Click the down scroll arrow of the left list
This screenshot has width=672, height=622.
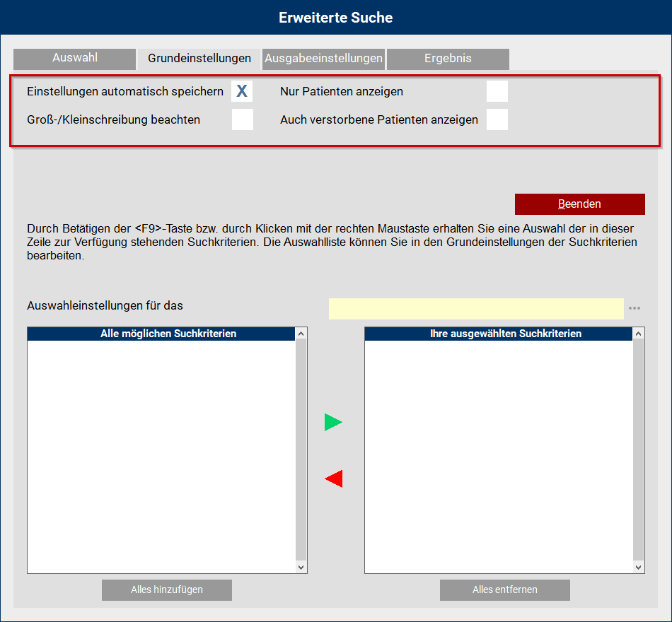(x=300, y=568)
